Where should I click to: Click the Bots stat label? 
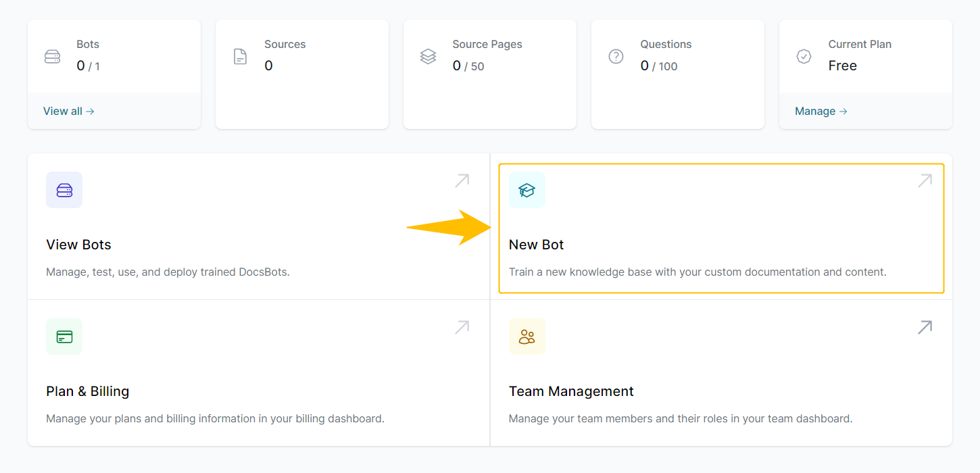pos(88,44)
